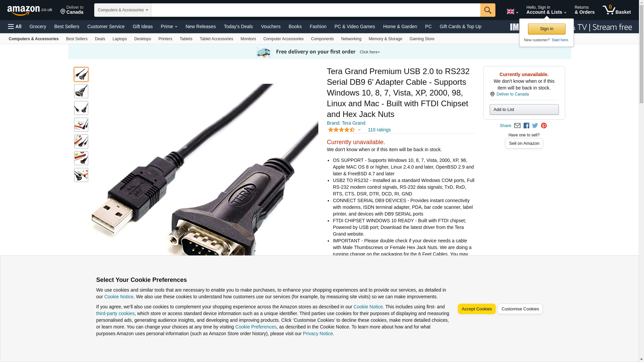Open the 110 ratings link

pyautogui.click(x=379, y=130)
